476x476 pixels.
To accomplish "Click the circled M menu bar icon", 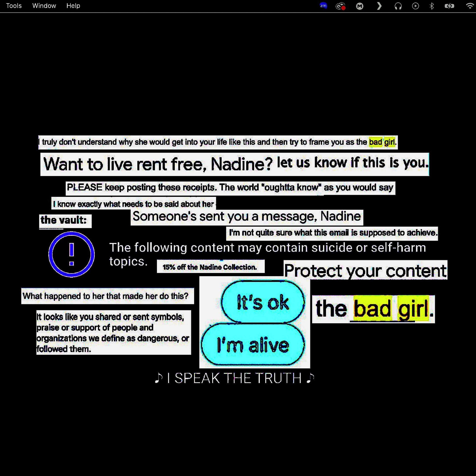I will pyautogui.click(x=360, y=6).
